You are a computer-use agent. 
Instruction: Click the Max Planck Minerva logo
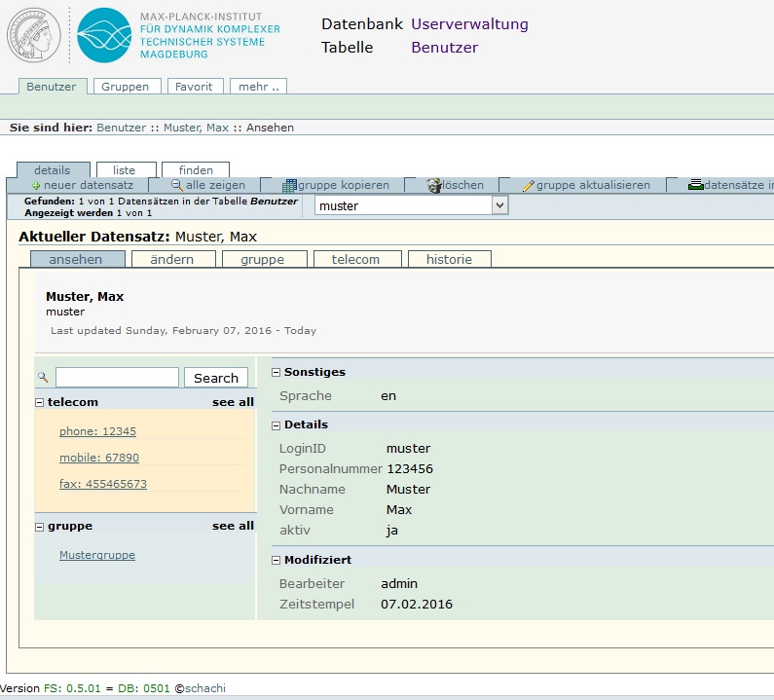point(36,34)
